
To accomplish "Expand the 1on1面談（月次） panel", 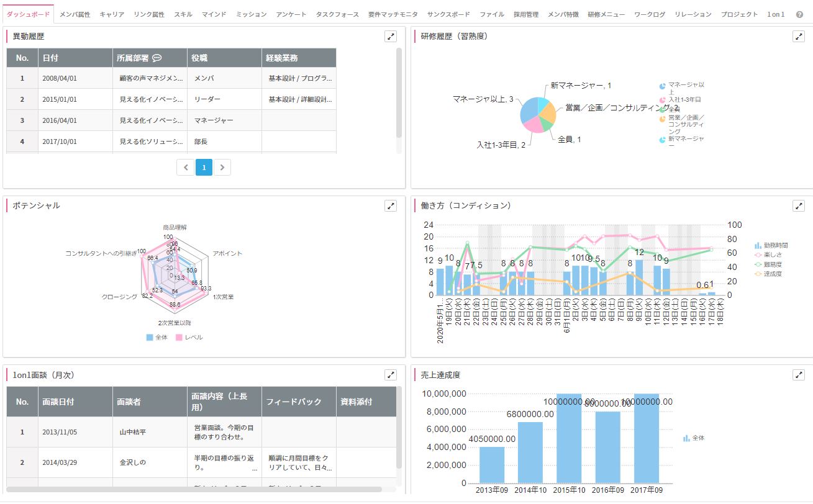I will coord(390,375).
